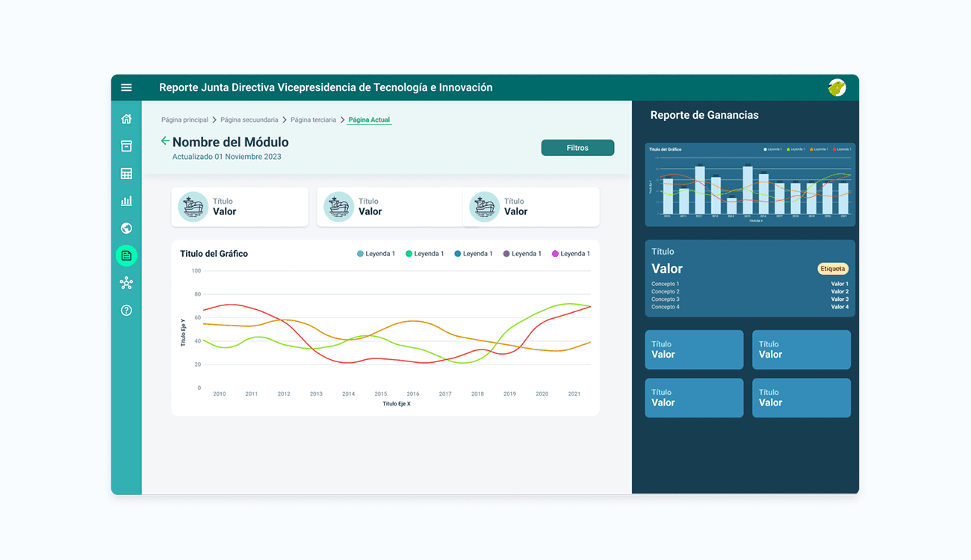Click the back arrow beside Nombre del Módulo
The width and height of the screenshot is (971, 560).
click(x=165, y=141)
